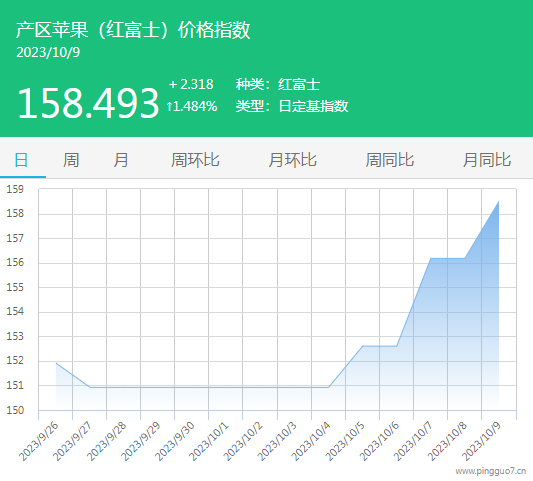Viewport: 533px width, 481px height.
Task: Click the x-axis label 2023/10/7
Action: tap(413, 441)
